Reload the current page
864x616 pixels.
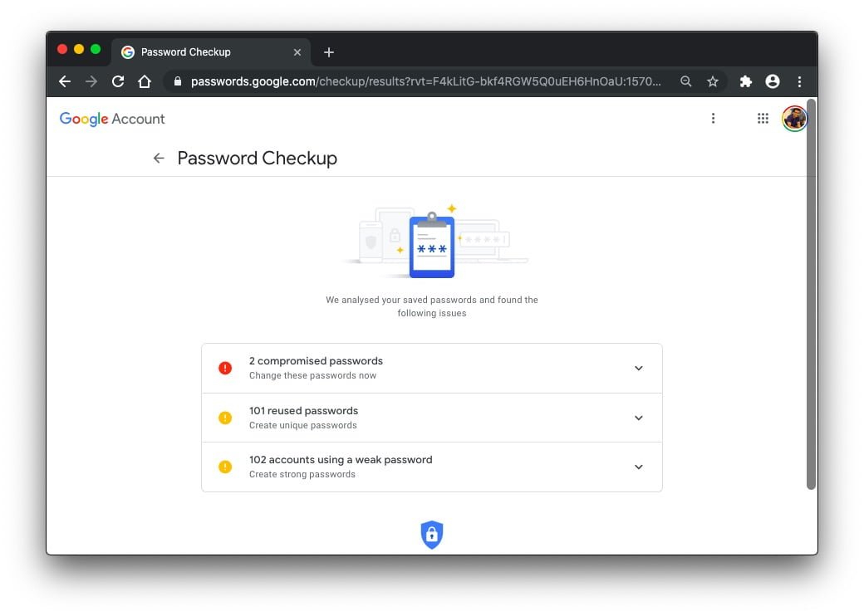[117, 81]
